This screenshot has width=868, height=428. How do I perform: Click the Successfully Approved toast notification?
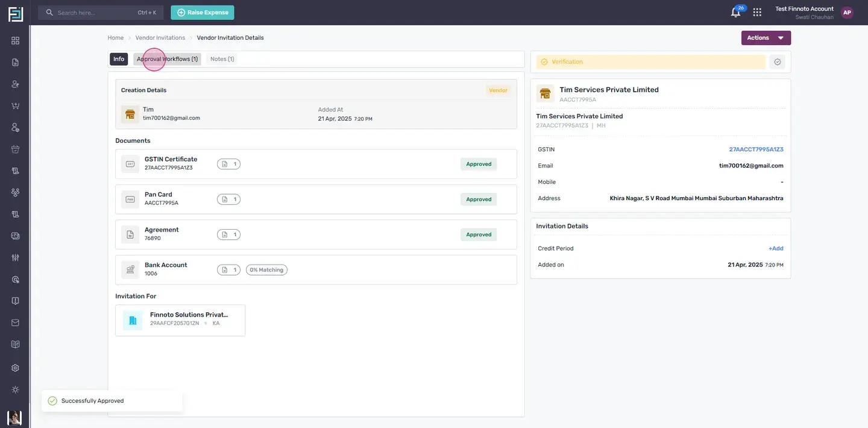(112, 401)
